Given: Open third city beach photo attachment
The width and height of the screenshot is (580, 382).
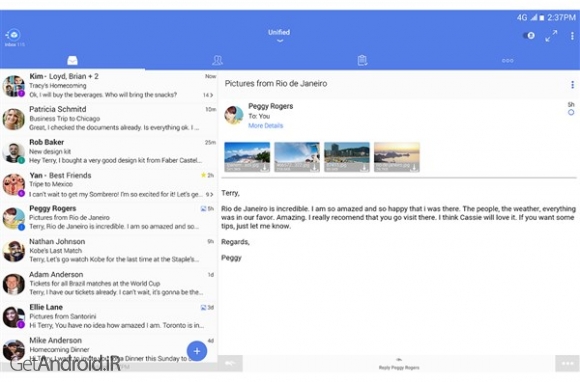Looking at the screenshot, I should pyautogui.click(x=347, y=157).
